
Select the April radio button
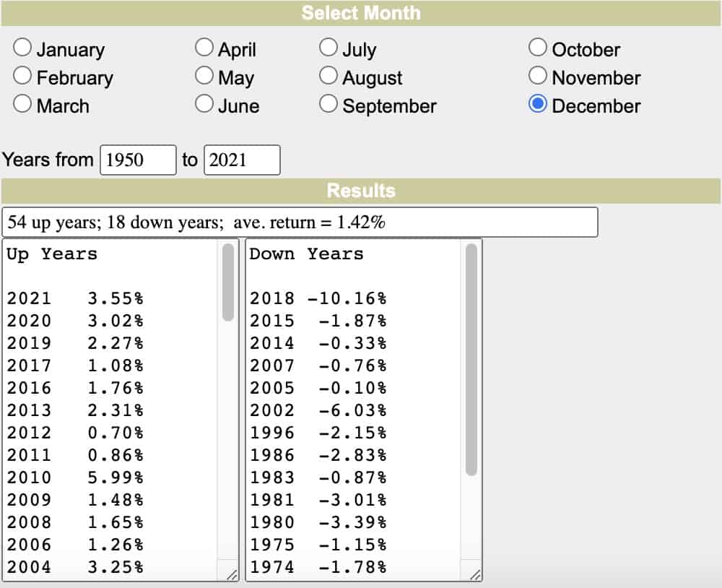[x=204, y=48]
